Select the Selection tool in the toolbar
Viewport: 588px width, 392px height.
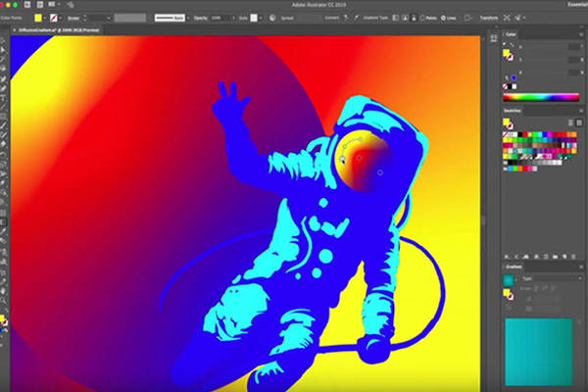pos(3,40)
